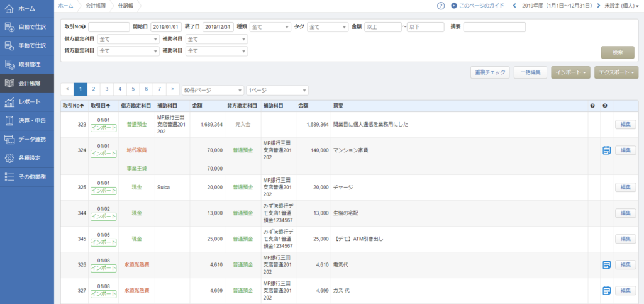
Task: Click 元入金 credit account in row 323
Action: point(243,125)
